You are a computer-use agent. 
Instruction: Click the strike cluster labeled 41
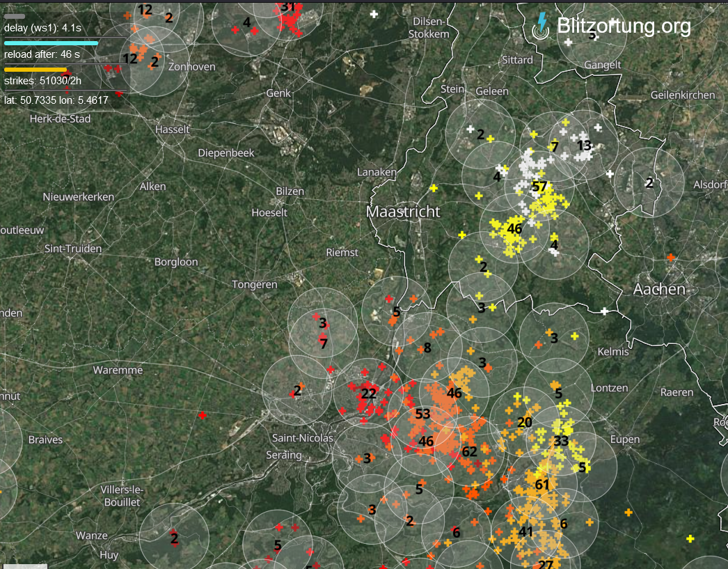pyautogui.click(x=525, y=532)
